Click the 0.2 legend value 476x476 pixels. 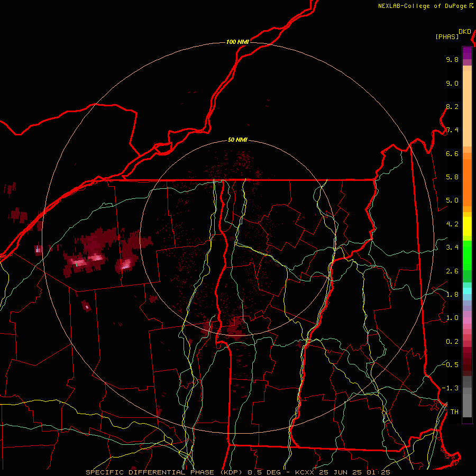452,342
